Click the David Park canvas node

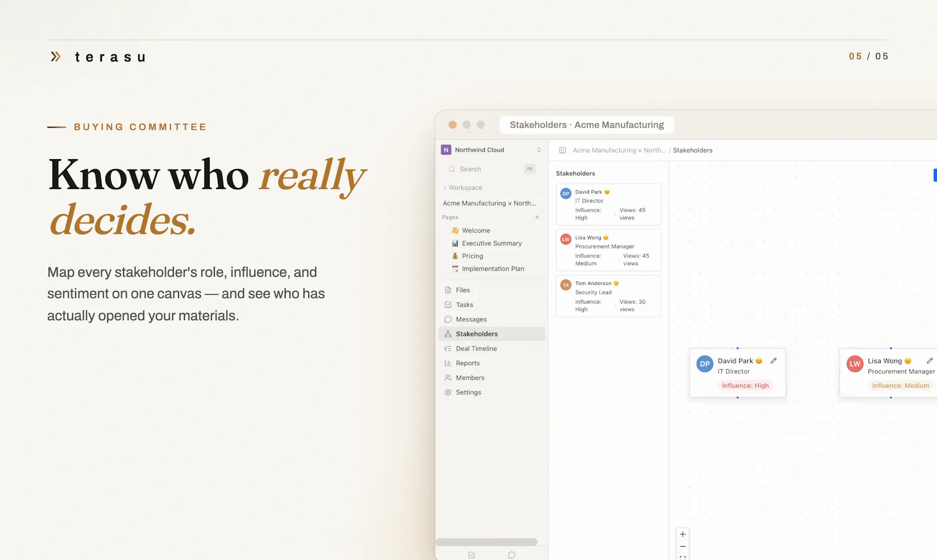(737, 373)
